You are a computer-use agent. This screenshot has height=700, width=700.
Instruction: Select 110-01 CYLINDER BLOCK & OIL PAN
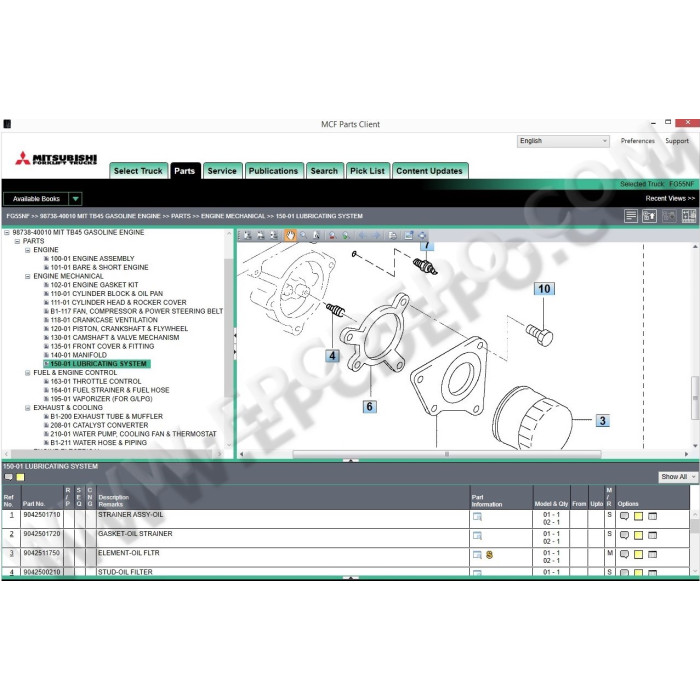(x=106, y=294)
